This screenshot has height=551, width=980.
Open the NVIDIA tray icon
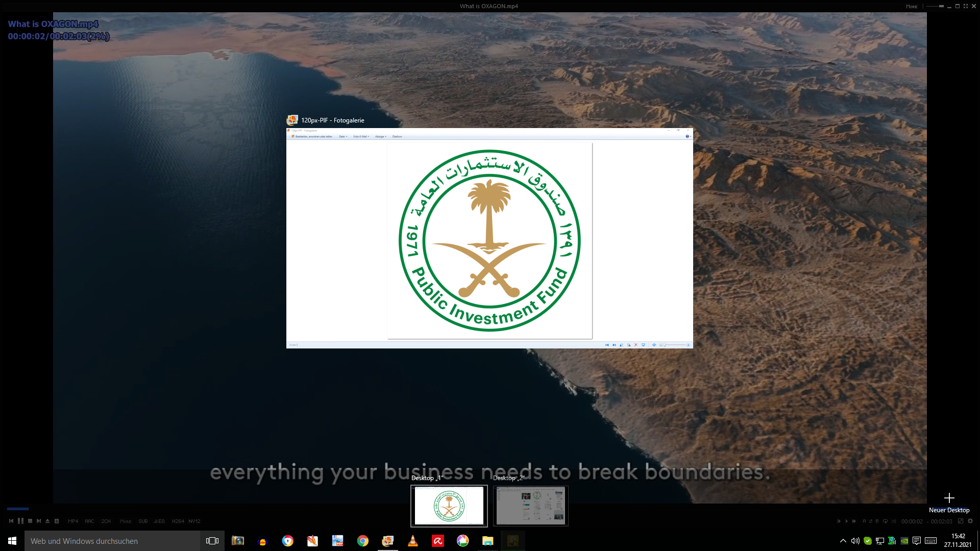click(x=904, y=541)
